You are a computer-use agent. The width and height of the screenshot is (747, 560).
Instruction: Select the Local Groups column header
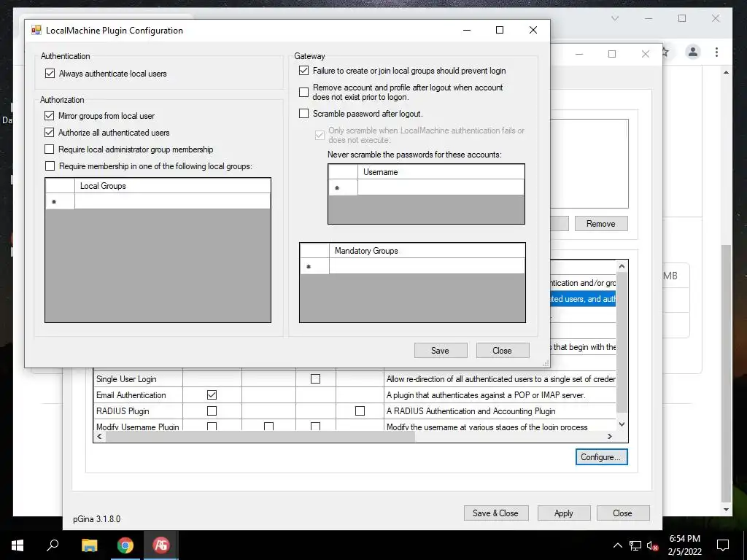pyautogui.click(x=172, y=186)
